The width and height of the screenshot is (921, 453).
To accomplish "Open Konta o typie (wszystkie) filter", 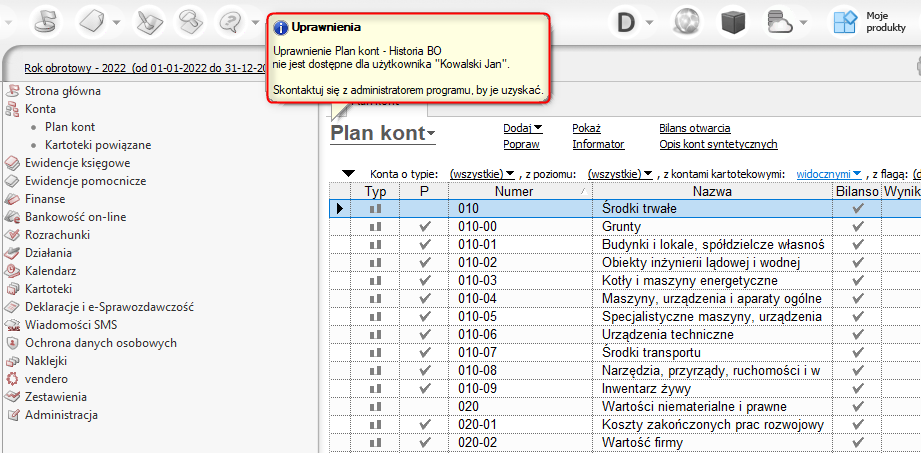I will pos(482,174).
